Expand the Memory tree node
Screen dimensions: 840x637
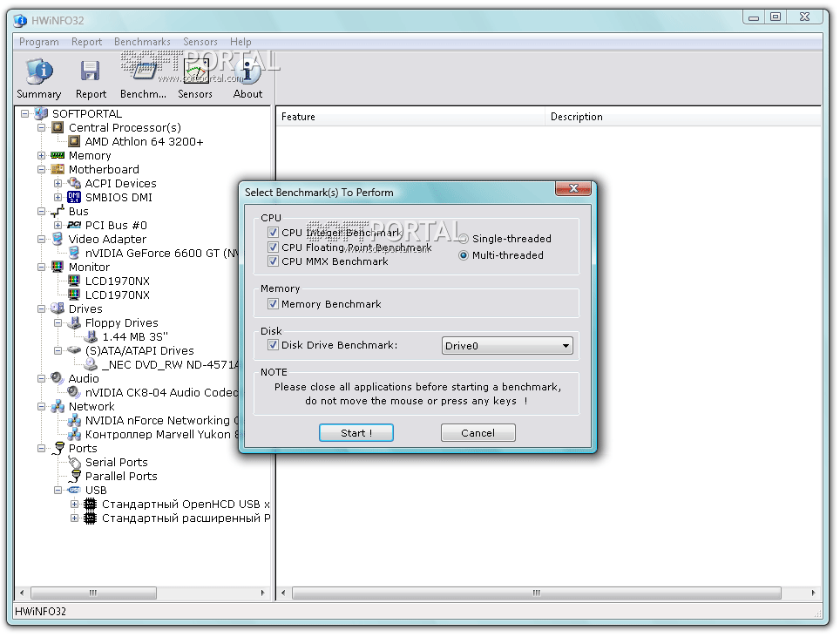tap(41, 155)
